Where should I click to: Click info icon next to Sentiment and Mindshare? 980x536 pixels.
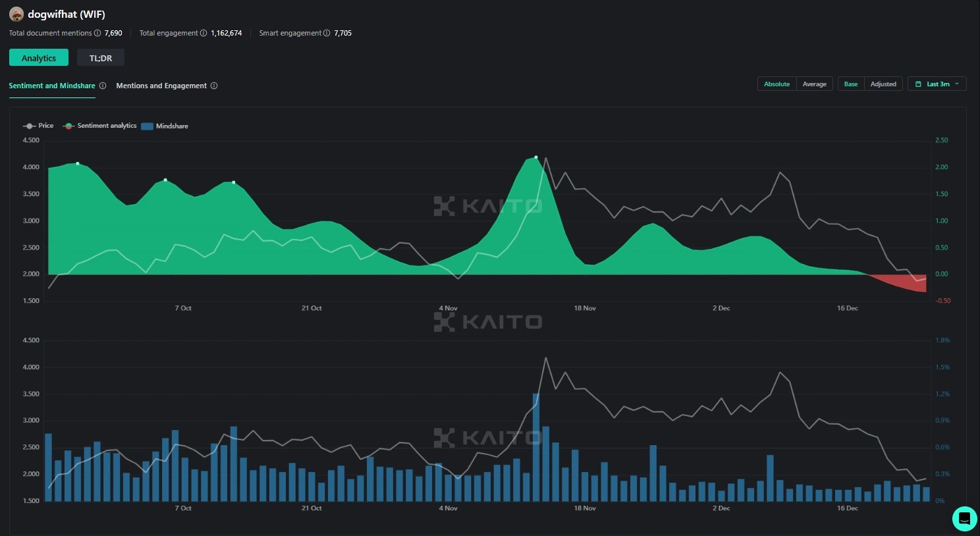[x=103, y=86]
